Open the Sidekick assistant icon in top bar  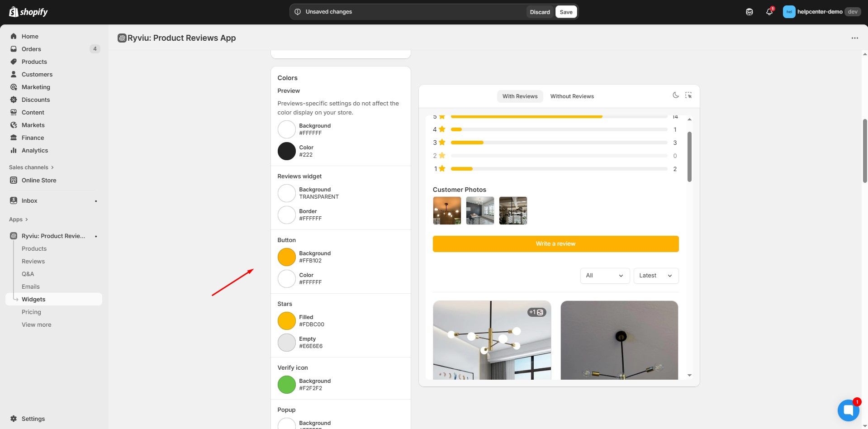[x=749, y=12]
